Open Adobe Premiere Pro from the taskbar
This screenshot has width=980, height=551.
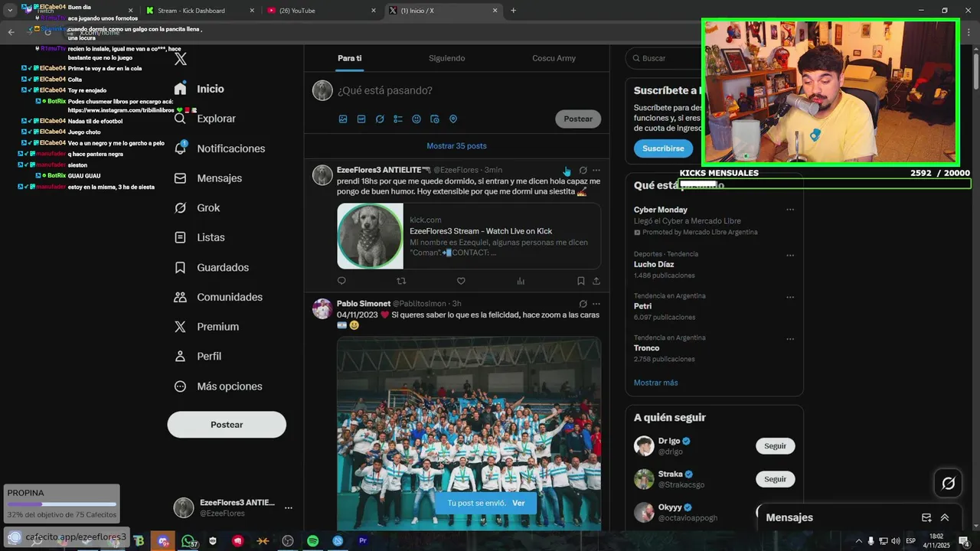tap(363, 541)
